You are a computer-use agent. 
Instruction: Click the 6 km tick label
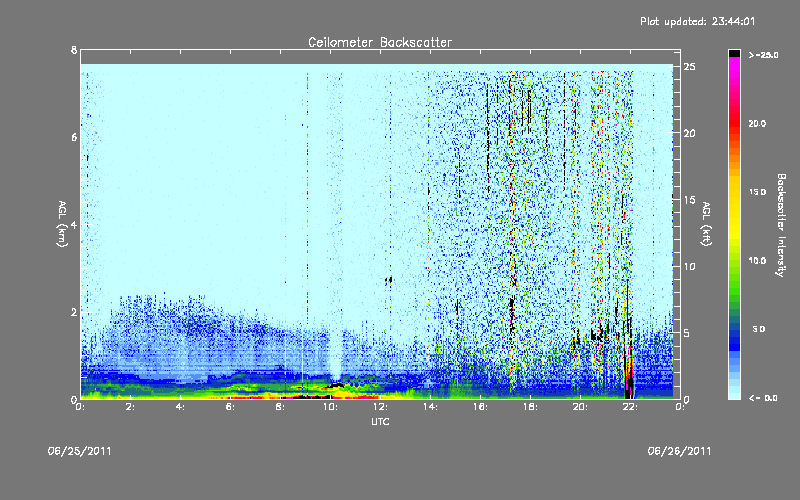74,137
